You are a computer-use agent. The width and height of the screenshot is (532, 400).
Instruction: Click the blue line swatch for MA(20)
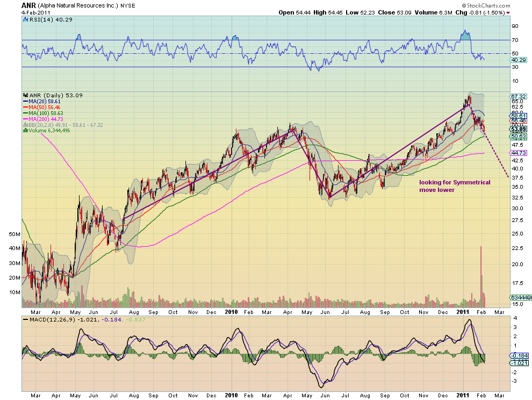point(25,102)
